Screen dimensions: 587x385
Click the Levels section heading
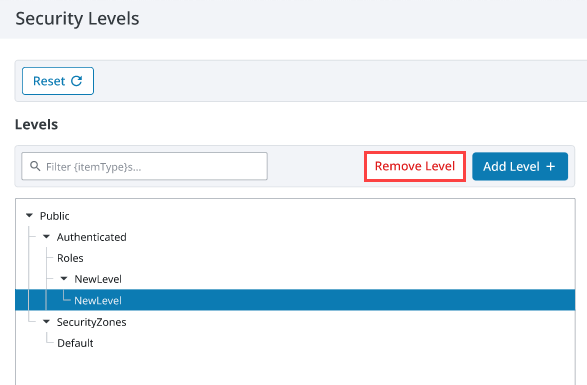pyautogui.click(x=37, y=124)
